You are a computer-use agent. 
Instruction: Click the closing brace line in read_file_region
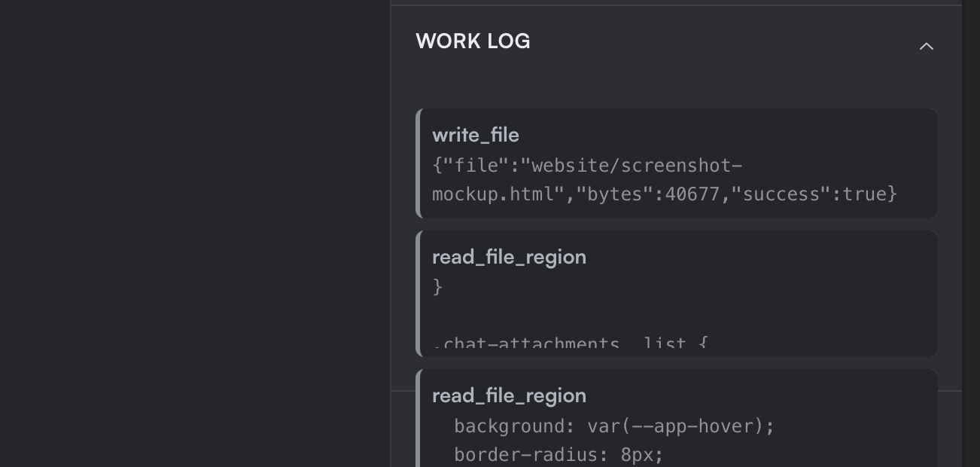coord(437,287)
